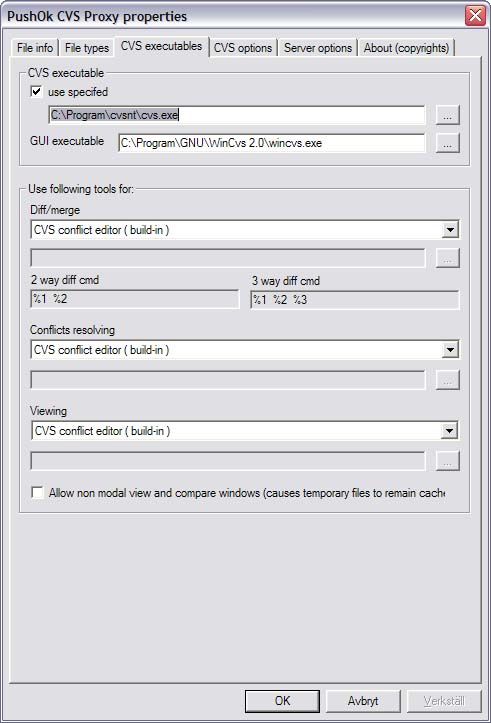The height and width of the screenshot is (723, 491).
Task: Click the Verkställ apply button
Action: (x=444, y=701)
